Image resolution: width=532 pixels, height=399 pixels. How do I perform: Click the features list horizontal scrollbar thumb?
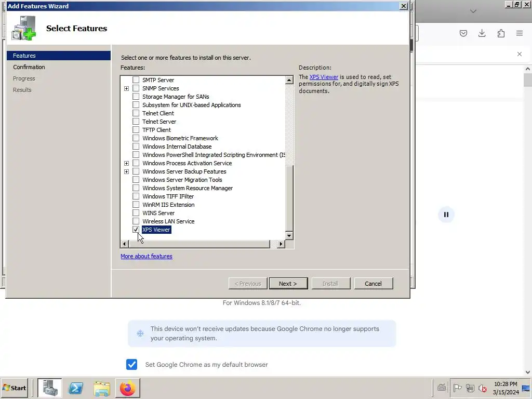point(199,244)
